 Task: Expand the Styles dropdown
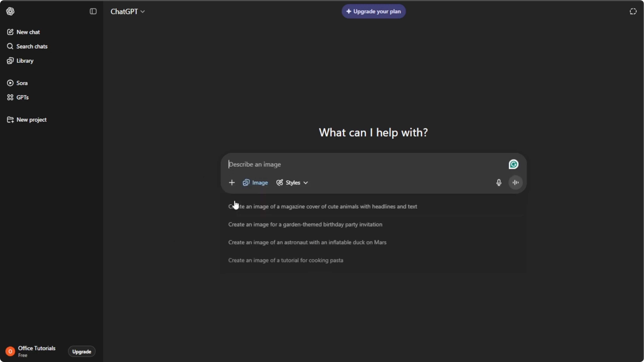point(292,183)
